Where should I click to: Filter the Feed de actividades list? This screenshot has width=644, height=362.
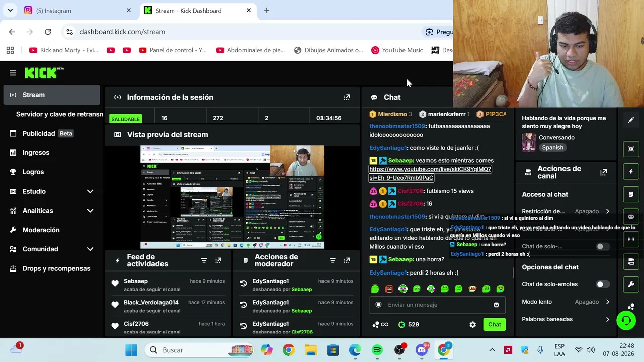click(204, 260)
